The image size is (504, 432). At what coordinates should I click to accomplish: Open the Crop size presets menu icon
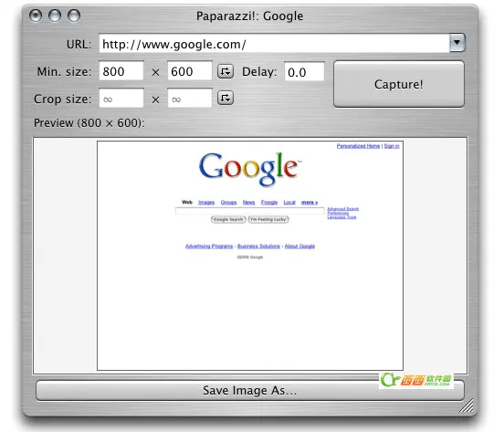click(x=226, y=98)
